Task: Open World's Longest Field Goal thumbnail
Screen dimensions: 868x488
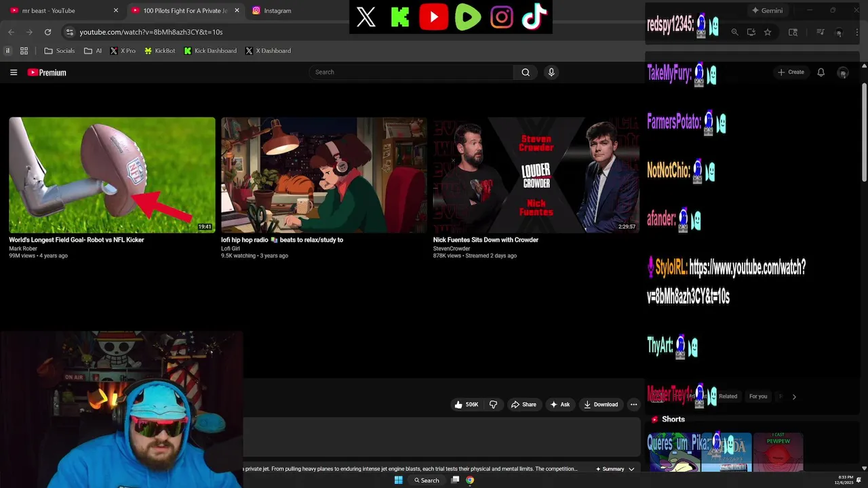Action: pyautogui.click(x=112, y=175)
